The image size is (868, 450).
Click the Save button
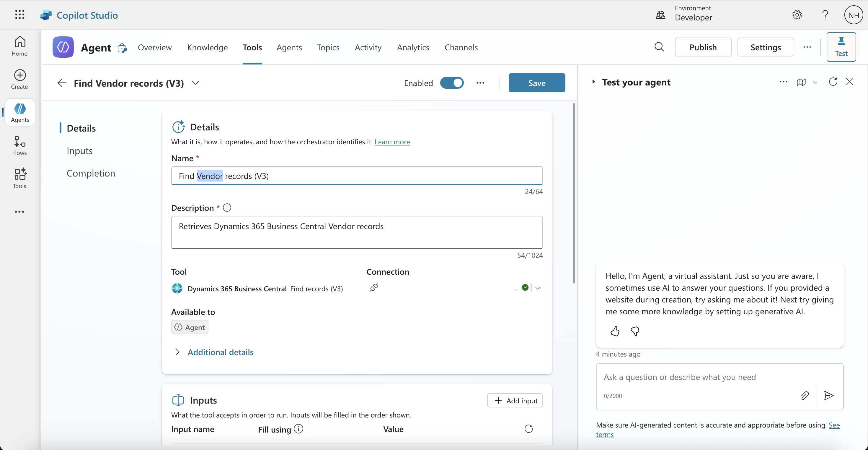tap(536, 83)
